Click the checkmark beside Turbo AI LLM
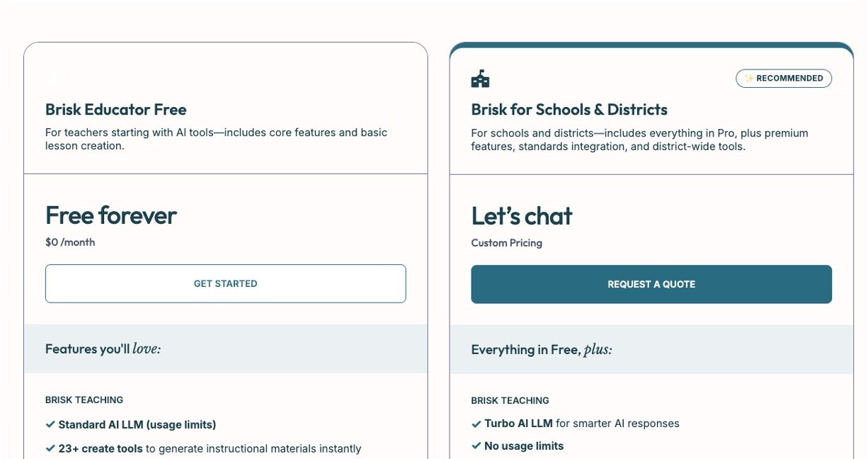This screenshot has width=868, height=459. point(476,424)
